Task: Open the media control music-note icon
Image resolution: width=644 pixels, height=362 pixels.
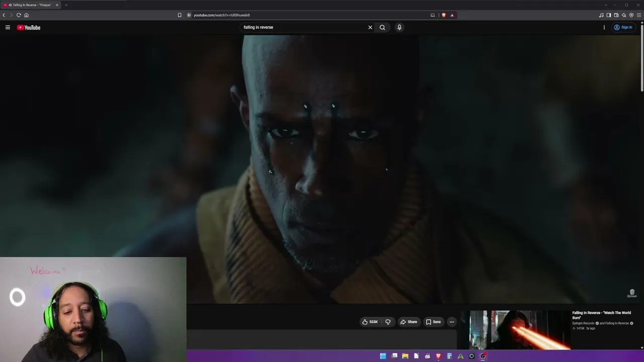Action: click(x=601, y=15)
